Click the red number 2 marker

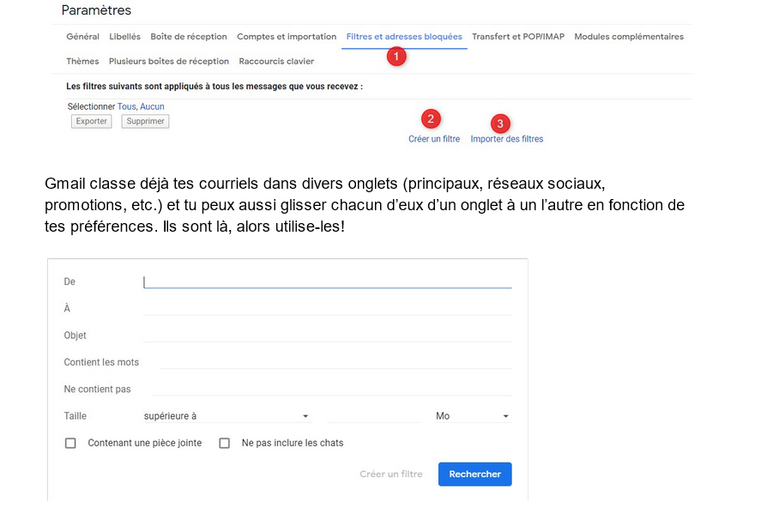coord(432,118)
